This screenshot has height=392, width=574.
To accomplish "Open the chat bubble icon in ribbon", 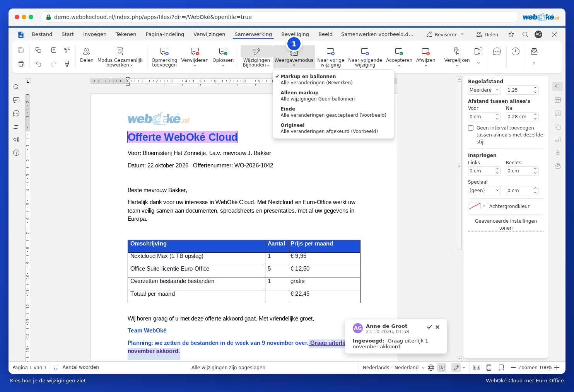I will click(x=497, y=51).
